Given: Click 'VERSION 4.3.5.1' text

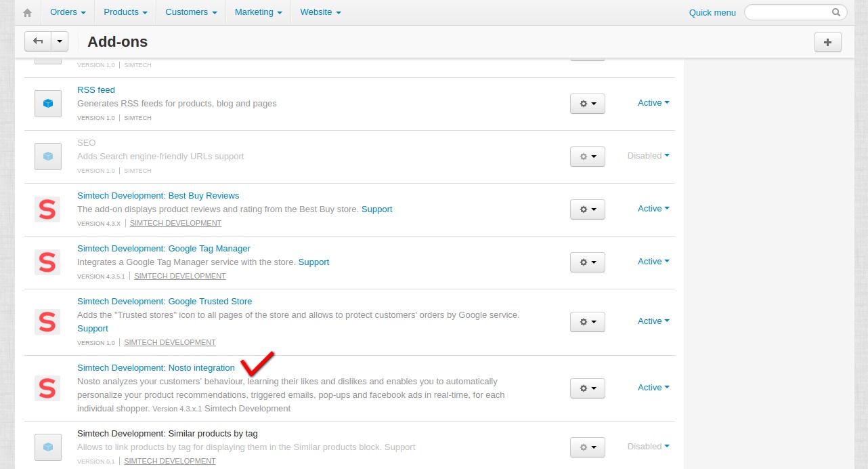Looking at the screenshot, I should pos(102,277).
